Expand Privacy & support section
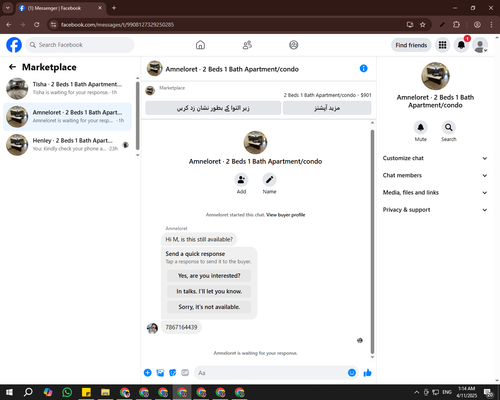500x400 pixels. 435,210
